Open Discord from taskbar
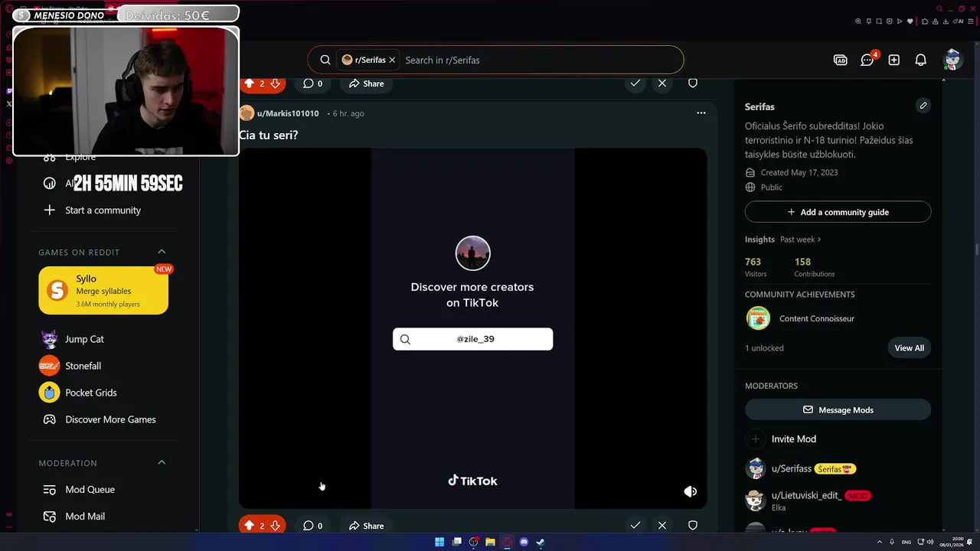 524,542
